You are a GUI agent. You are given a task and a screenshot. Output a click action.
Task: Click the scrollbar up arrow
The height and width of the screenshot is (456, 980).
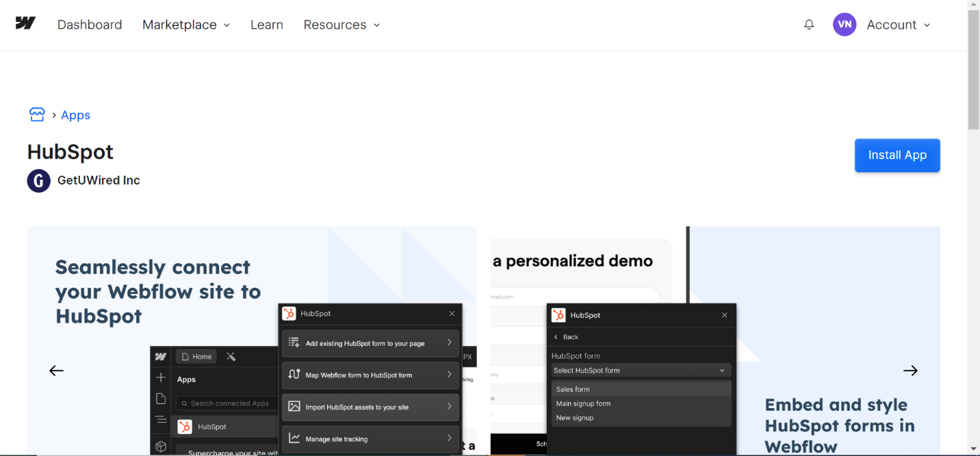pyautogui.click(x=973, y=5)
